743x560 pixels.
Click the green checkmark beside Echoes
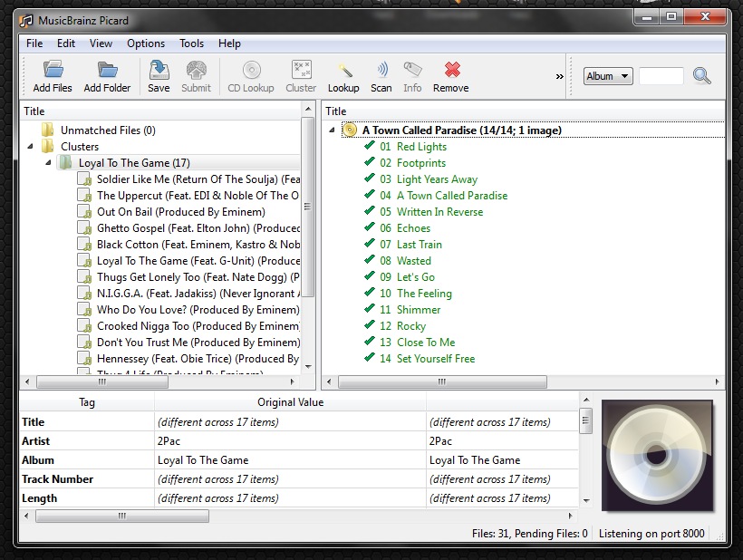click(x=370, y=227)
